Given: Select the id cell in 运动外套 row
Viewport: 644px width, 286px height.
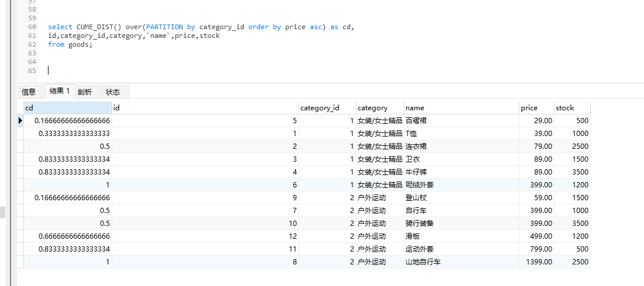Looking at the screenshot, I should click(x=205, y=249).
